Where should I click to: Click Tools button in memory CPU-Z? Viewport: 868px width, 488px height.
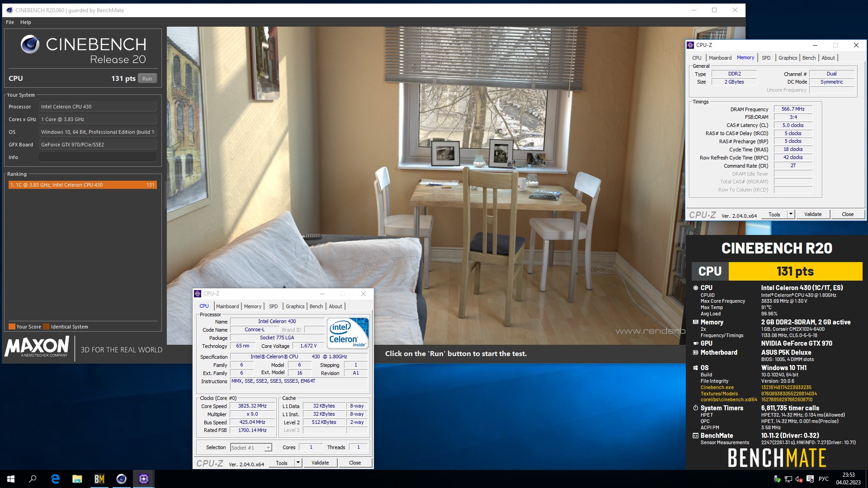click(x=774, y=214)
